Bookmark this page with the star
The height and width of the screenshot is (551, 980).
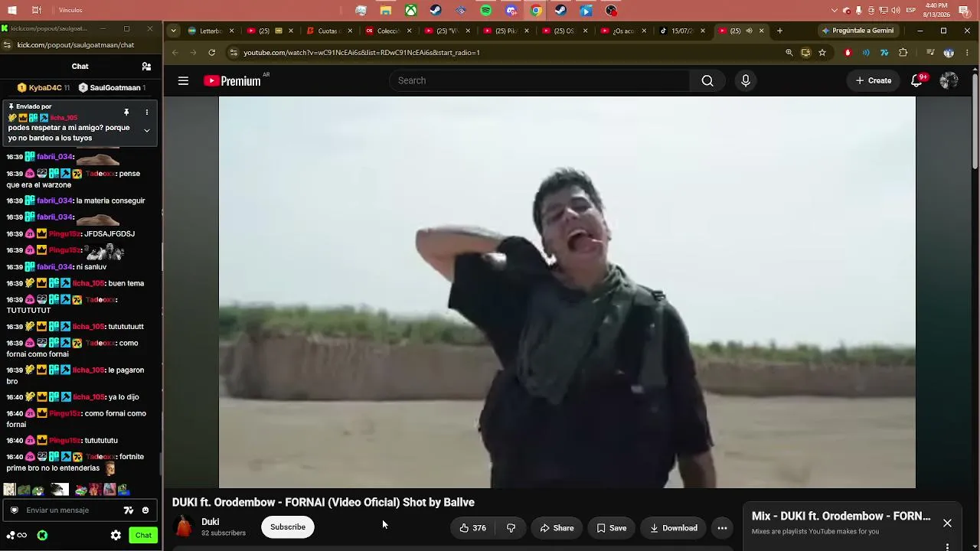pyautogui.click(x=822, y=53)
